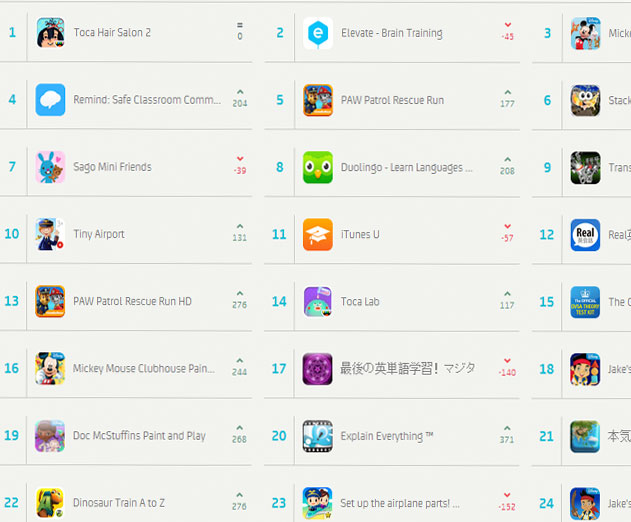
Task: Open the PAW Patrol Rescue Run link
Action: coord(392,100)
